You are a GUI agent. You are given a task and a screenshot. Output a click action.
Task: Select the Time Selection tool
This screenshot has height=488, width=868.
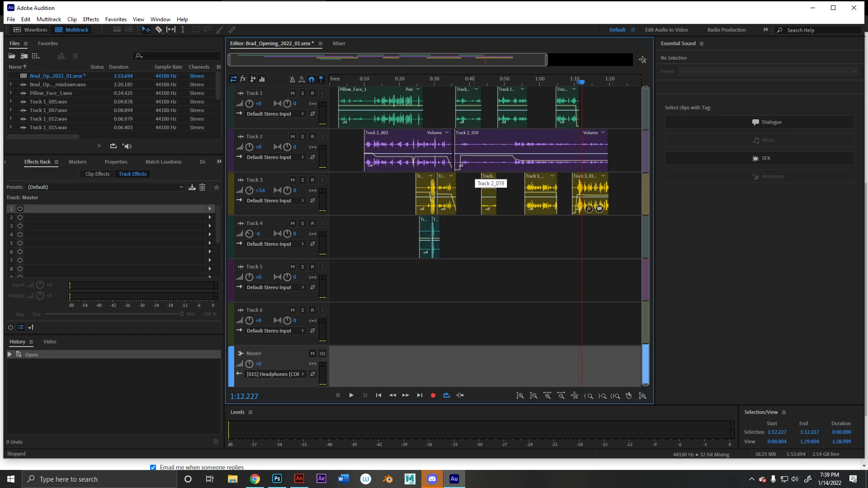point(183,30)
